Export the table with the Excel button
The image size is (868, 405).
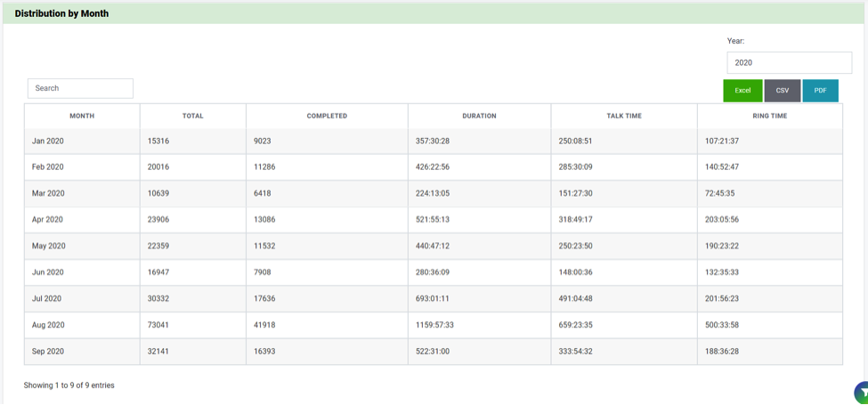click(x=742, y=90)
